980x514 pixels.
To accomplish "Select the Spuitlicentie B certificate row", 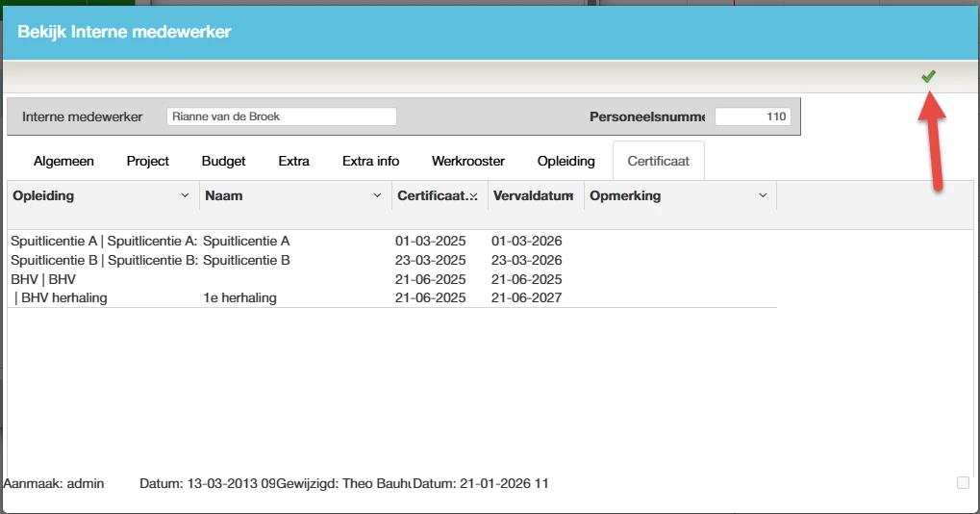I will [x=246, y=260].
